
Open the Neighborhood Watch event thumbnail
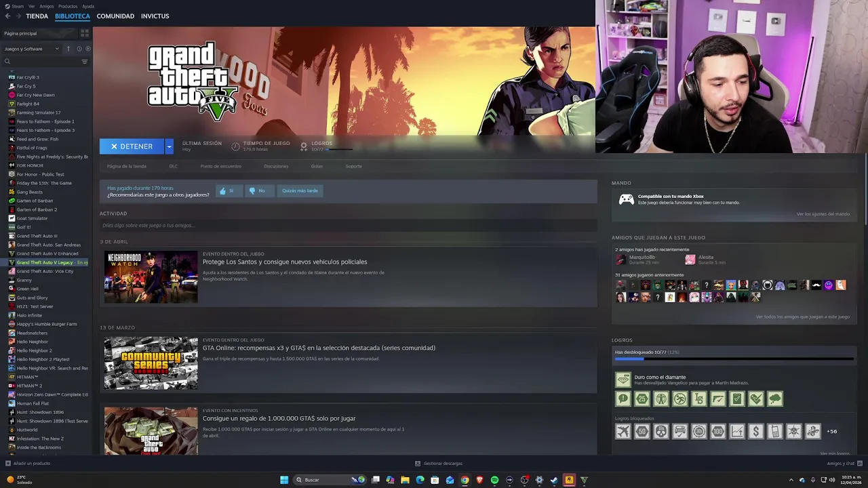click(151, 277)
